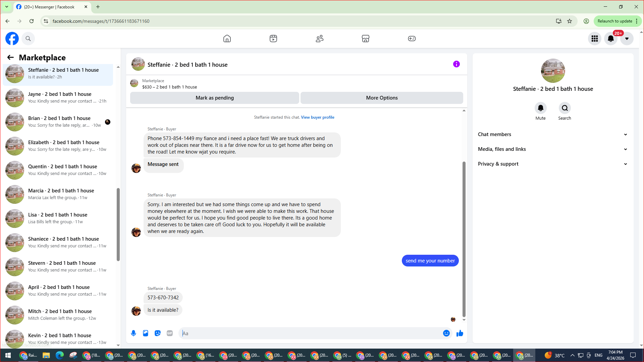Open the Friends tab

pyautogui.click(x=320, y=39)
